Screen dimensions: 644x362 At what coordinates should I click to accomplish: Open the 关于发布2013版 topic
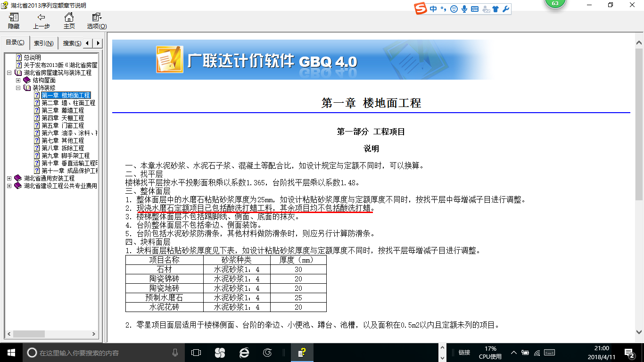(x=60, y=65)
